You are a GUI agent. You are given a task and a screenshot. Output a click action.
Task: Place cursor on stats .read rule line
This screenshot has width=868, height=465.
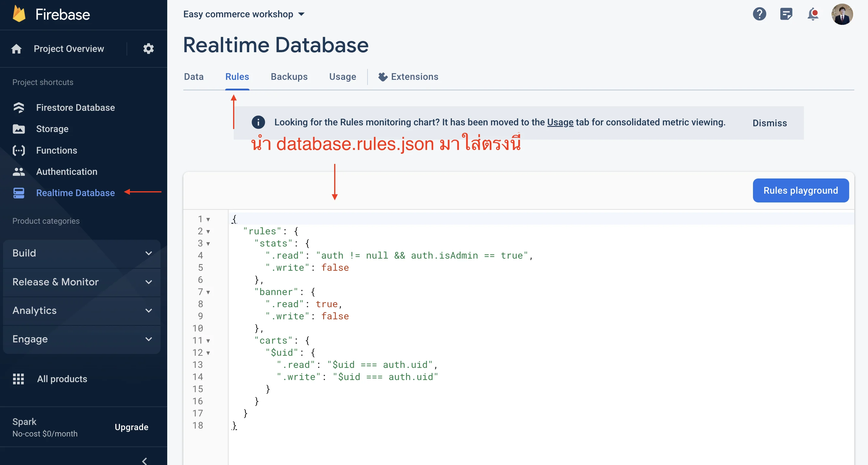(x=399, y=255)
